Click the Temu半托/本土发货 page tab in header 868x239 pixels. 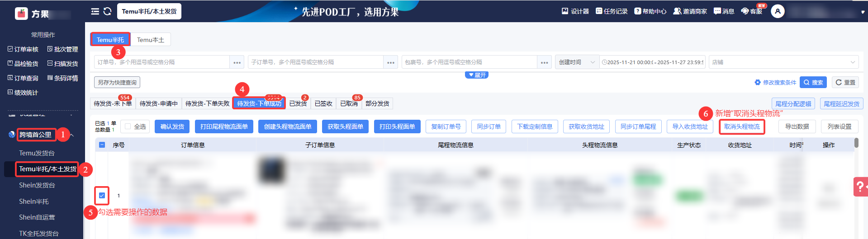click(x=149, y=11)
